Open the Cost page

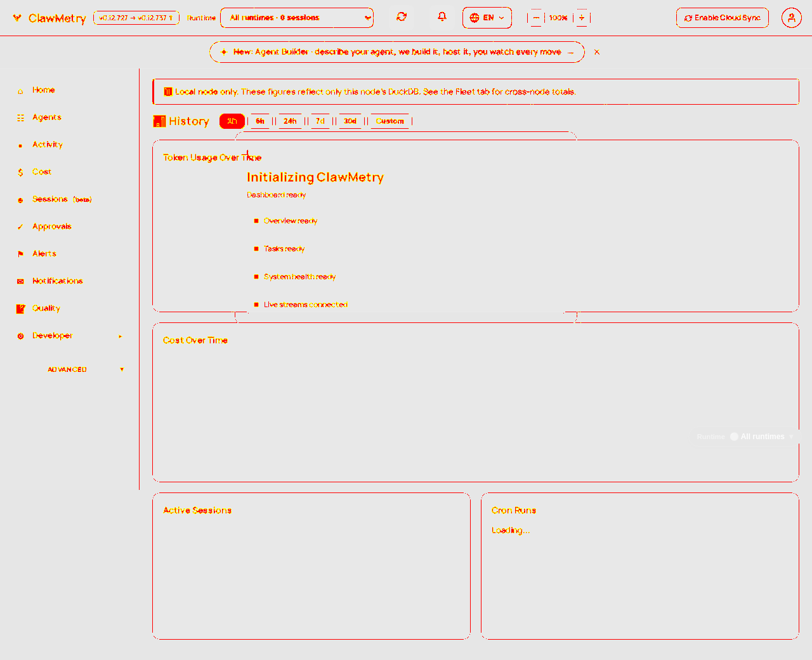[x=42, y=172]
